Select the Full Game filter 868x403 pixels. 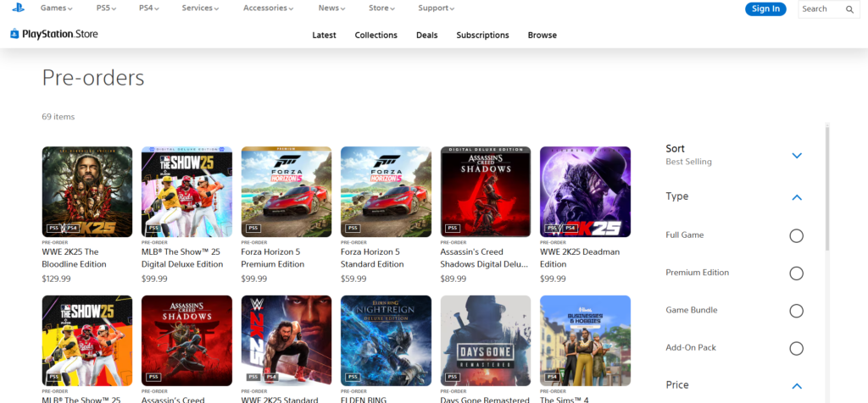(796, 236)
